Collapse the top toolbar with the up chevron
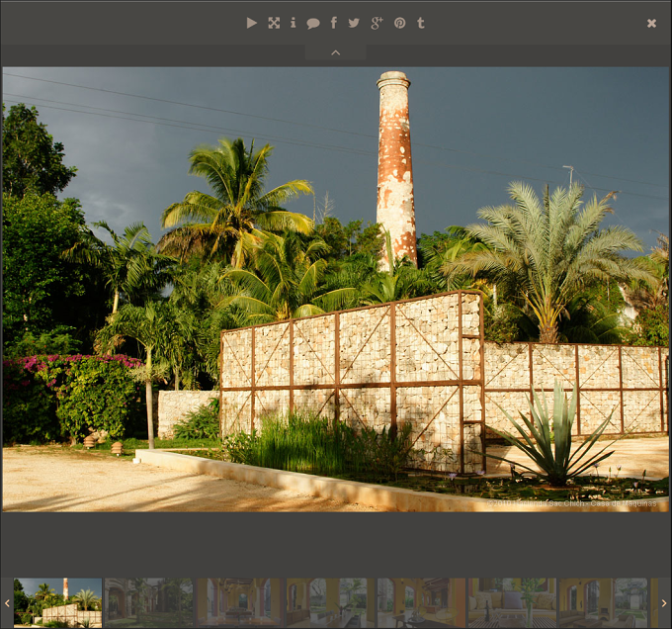672x629 pixels. [336, 52]
